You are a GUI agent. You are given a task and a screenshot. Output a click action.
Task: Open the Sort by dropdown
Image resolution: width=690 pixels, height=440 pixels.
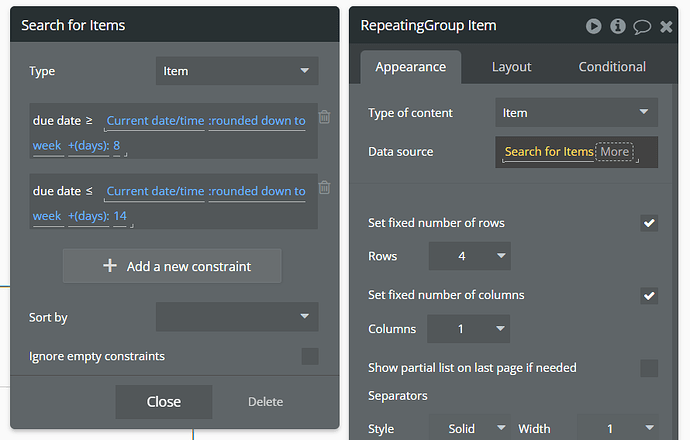point(237,317)
